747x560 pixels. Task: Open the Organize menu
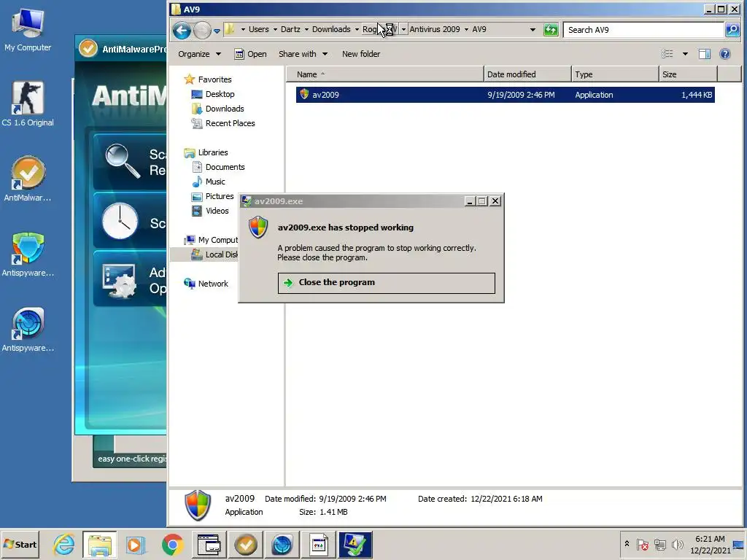click(200, 54)
